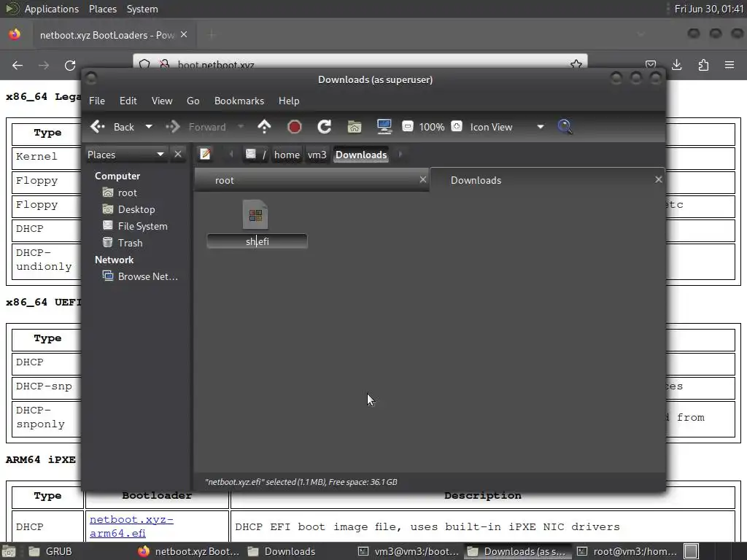
Task: Click the clock in top panel
Action: 709,9
